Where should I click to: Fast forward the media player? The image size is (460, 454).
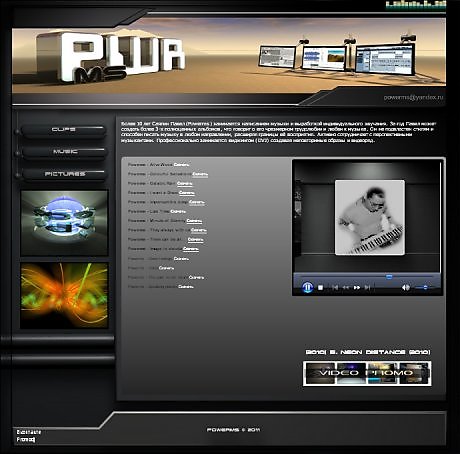point(357,287)
